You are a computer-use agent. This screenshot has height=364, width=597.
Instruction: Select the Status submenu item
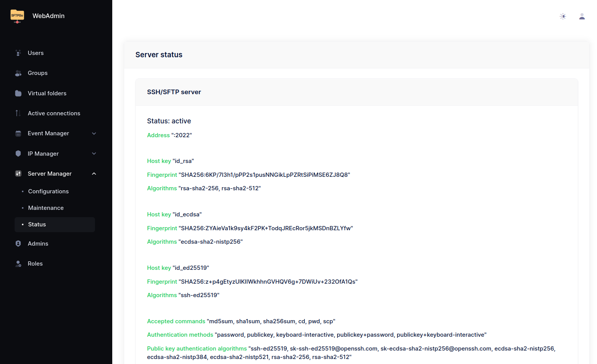[x=37, y=224]
